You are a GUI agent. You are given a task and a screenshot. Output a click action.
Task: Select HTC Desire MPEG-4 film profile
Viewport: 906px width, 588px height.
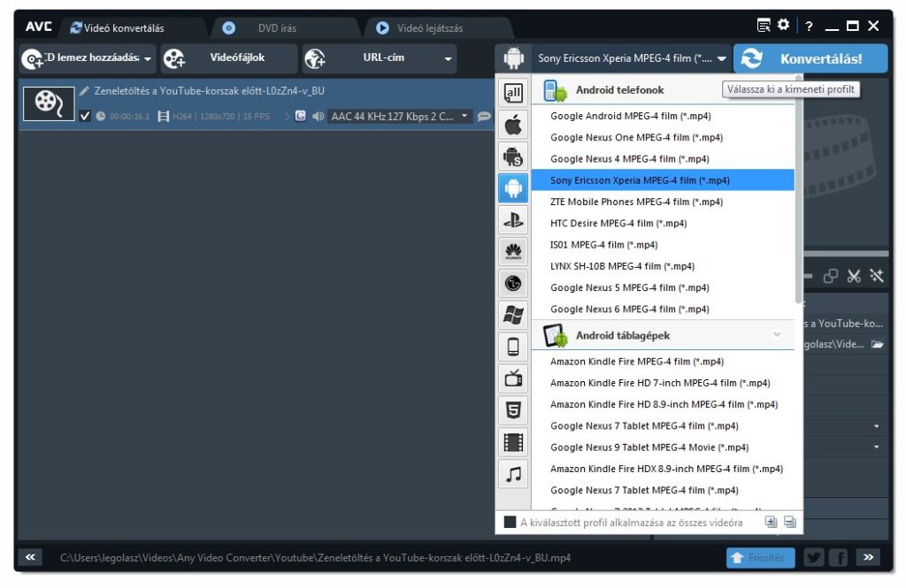(663, 223)
